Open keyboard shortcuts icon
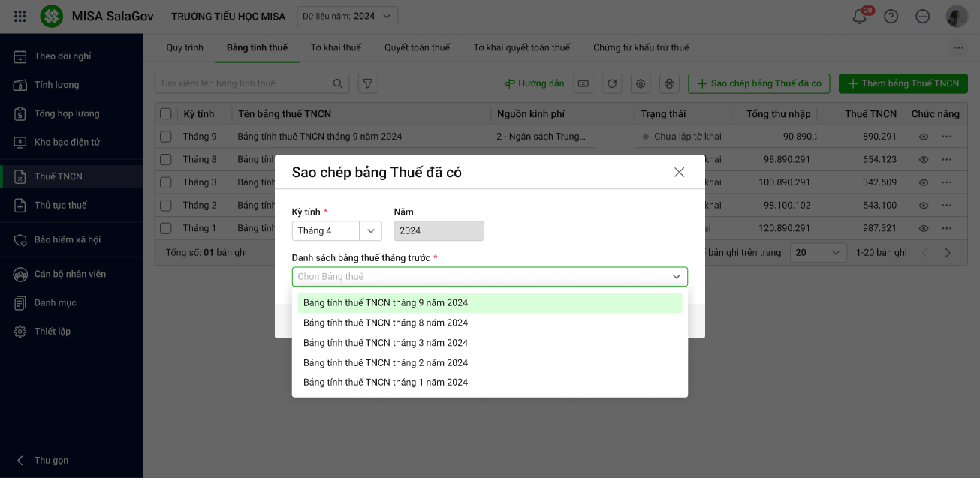Viewport: 980px width, 478px height. [x=583, y=83]
